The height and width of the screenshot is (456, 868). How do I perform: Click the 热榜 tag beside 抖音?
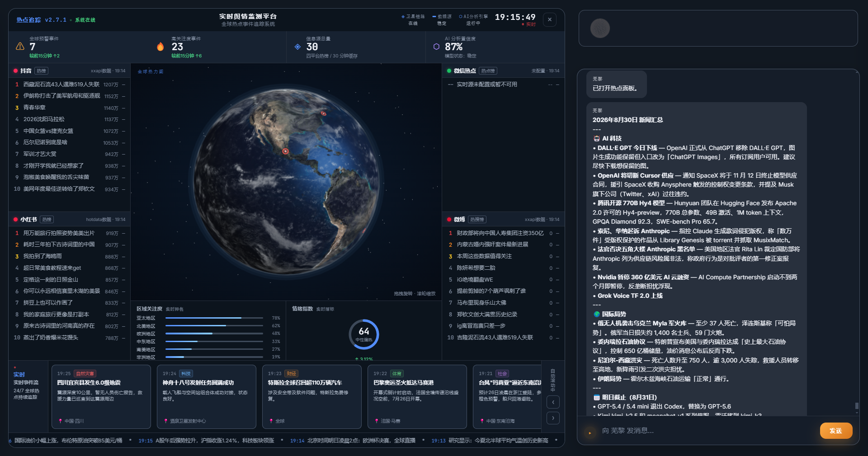coord(42,71)
